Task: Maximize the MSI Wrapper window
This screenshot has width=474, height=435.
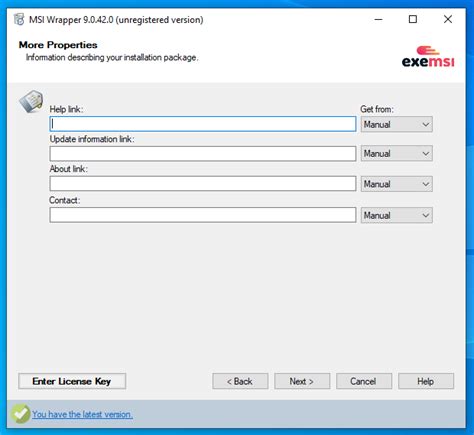Action: click(x=413, y=19)
